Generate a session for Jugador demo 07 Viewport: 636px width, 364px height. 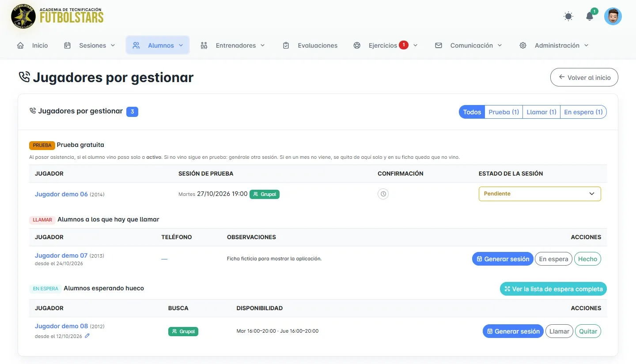503,259
